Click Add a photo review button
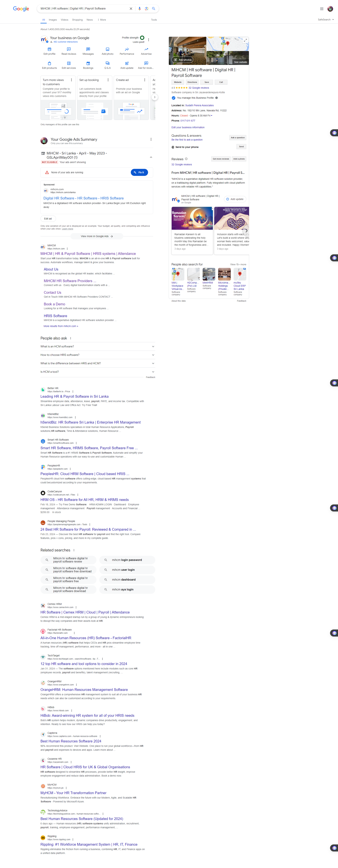The height and width of the screenshot is (868, 338). (x=239, y=159)
